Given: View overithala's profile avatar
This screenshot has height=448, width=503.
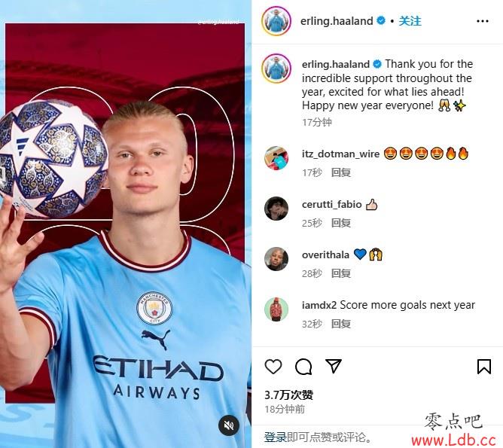Looking at the screenshot, I should [276, 259].
